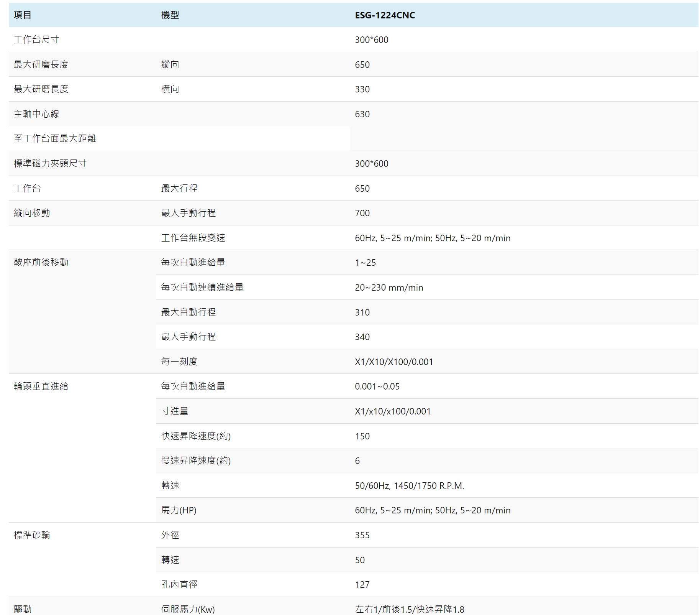
Task: Select the value 630
Action: point(362,114)
